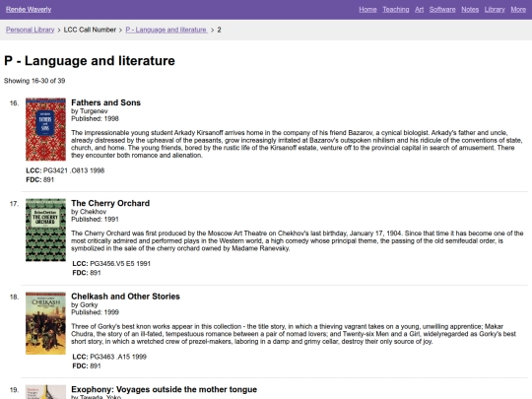Viewport: 532px width, 399px height.
Task: Select the FDC 891 line under Fathers and Sons
Action: coord(40,180)
